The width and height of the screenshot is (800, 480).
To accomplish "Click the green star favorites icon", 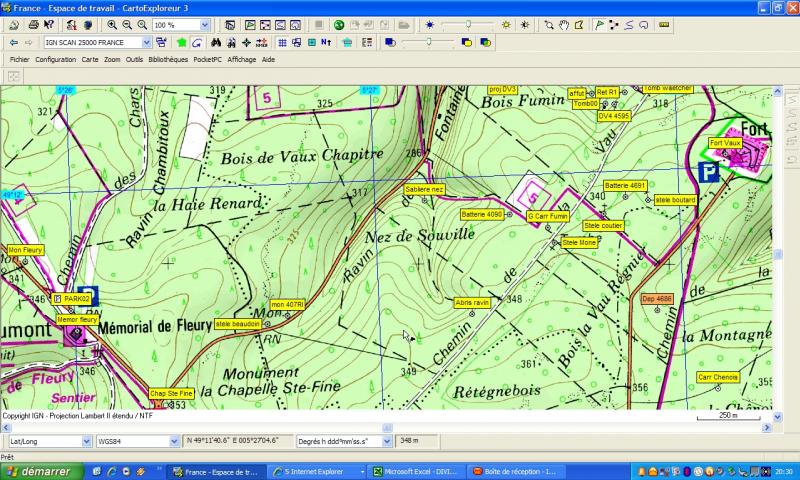I will pos(182,42).
